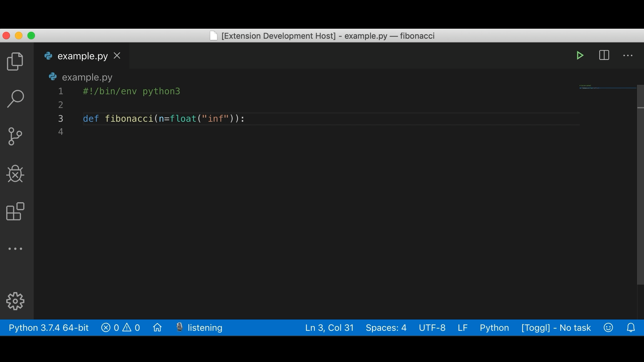Select the Python language mode selector
Screen dimensions: 644x362
(494, 328)
